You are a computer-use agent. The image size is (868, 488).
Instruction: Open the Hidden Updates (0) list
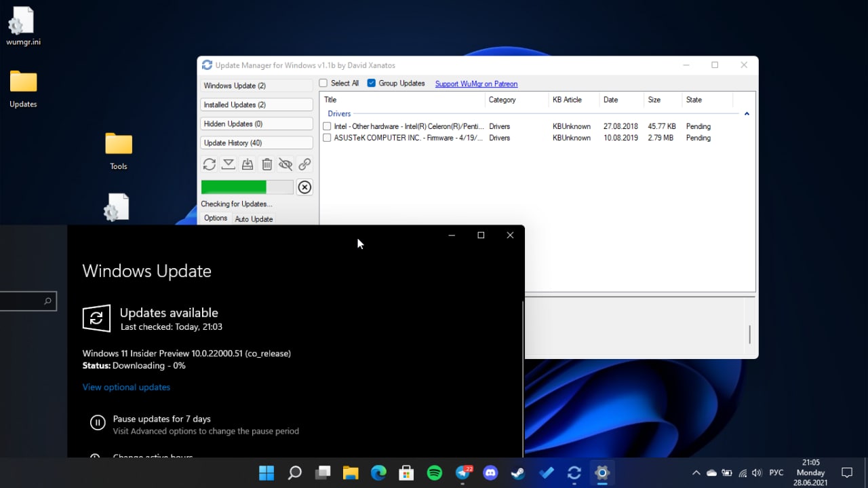click(x=256, y=124)
